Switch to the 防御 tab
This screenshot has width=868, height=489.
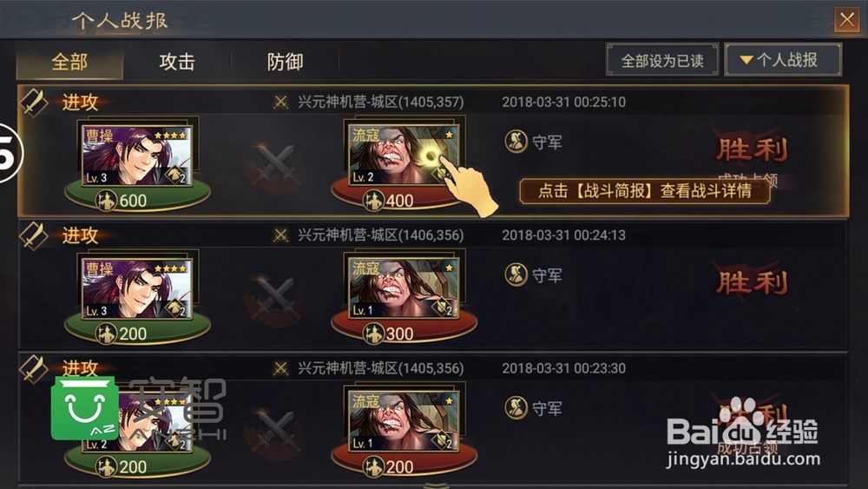285,62
